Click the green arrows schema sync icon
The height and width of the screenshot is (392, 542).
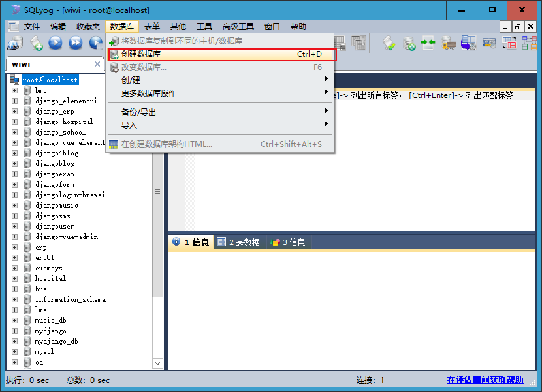click(428, 43)
